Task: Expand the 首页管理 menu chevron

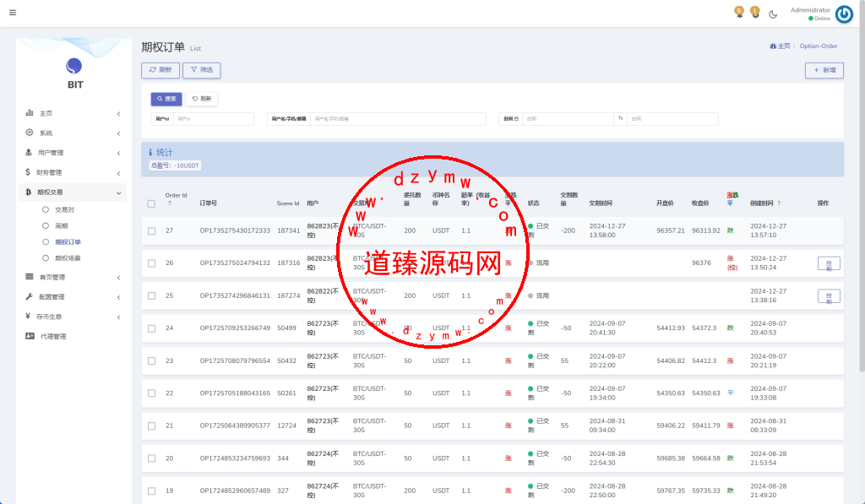Action: tap(118, 278)
